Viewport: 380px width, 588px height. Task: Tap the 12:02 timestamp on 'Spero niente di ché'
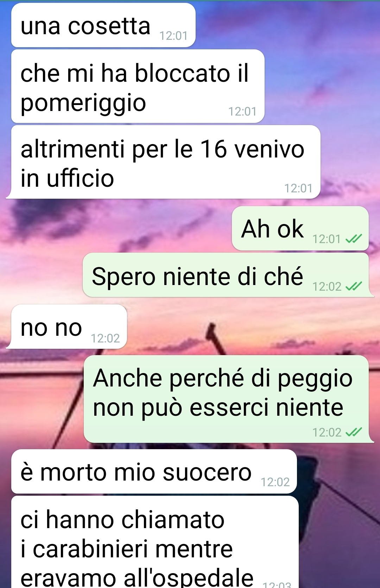(x=327, y=286)
